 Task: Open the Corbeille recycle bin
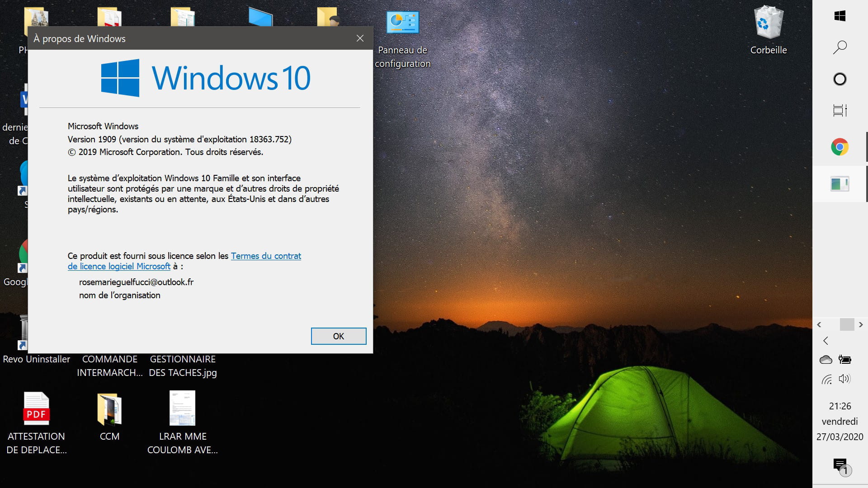pos(769,31)
